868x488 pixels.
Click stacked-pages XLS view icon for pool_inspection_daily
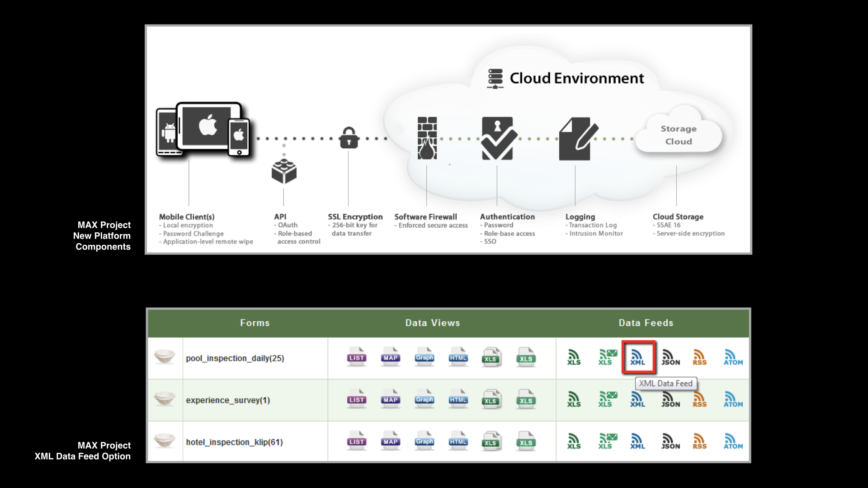491,357
